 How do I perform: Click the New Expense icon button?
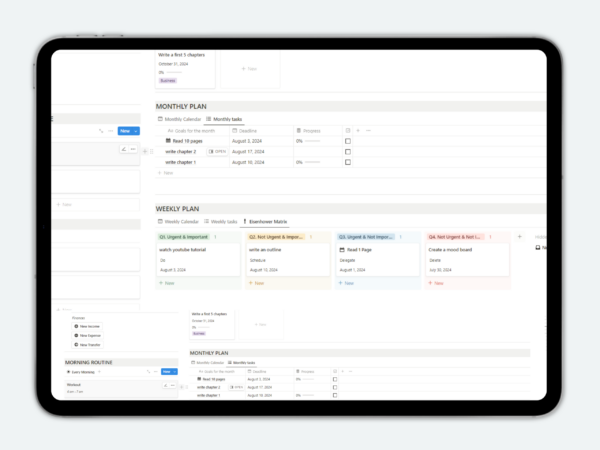(87, 336)
